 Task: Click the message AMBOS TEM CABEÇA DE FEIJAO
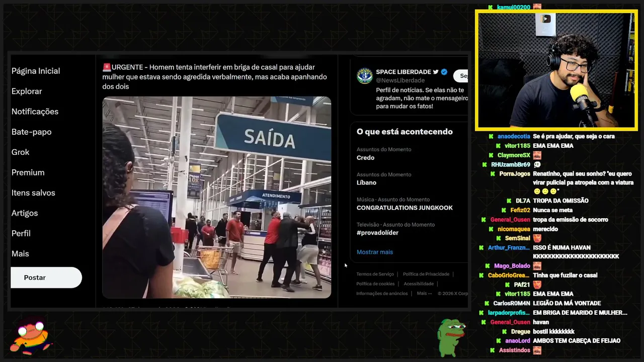pyautogui.click(x=577, y=340)
